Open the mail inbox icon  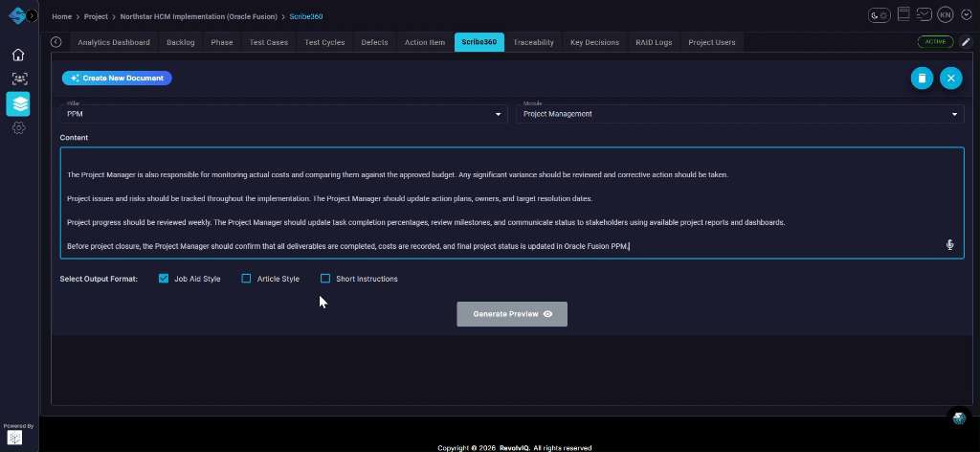point(924,14)
